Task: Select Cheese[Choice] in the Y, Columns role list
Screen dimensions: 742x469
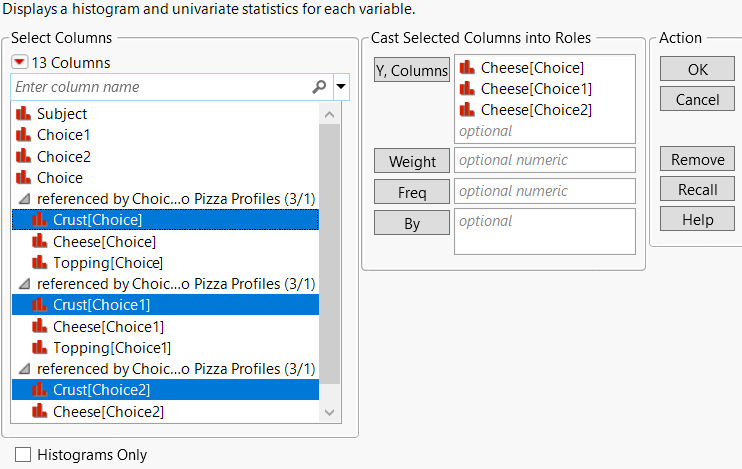Action: [x=532, y=68]
